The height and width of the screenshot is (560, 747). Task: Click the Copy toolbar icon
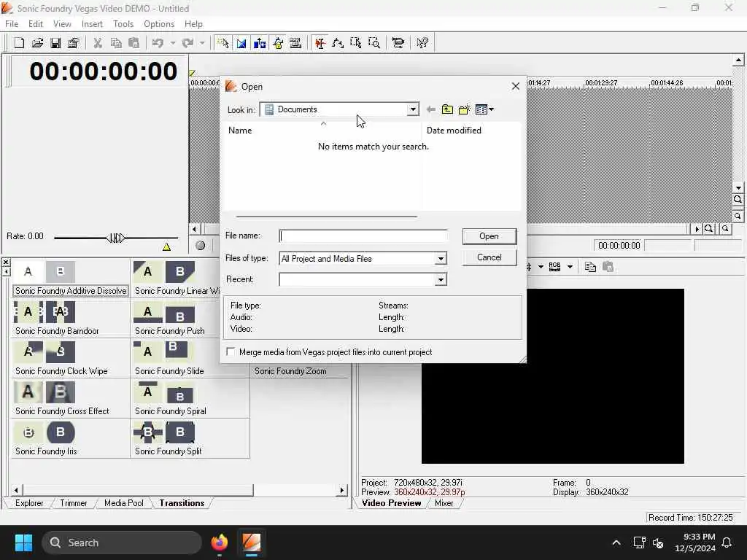(116, 43)
